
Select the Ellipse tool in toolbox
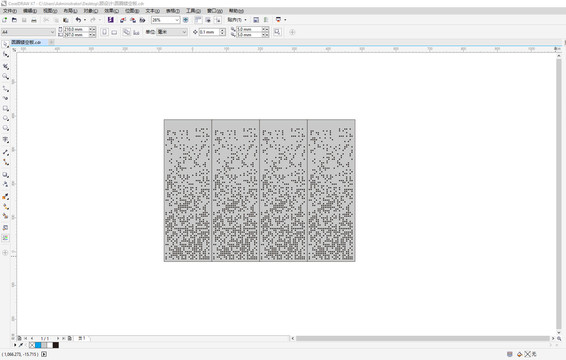(x=5, y=118)
